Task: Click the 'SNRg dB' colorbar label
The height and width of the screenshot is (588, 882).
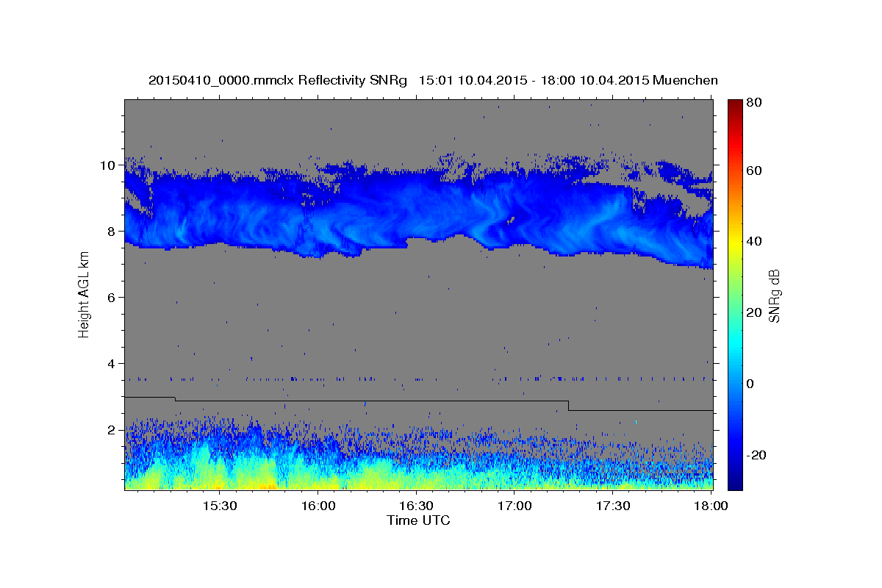Action: 773,295
